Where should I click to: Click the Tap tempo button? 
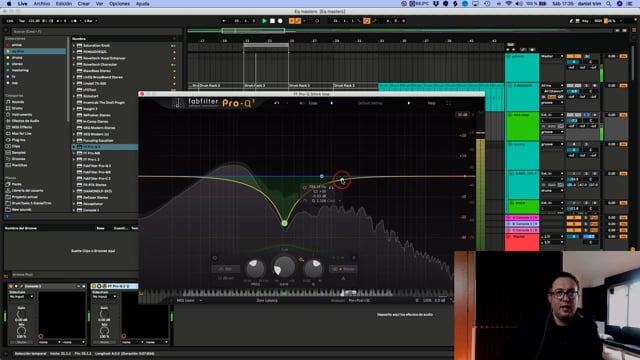(x=22, y=21)
